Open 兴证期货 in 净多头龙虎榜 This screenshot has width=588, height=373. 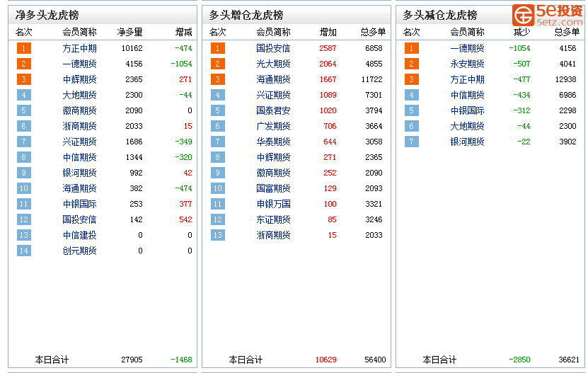pyautogui.click(x=79, y=142)
